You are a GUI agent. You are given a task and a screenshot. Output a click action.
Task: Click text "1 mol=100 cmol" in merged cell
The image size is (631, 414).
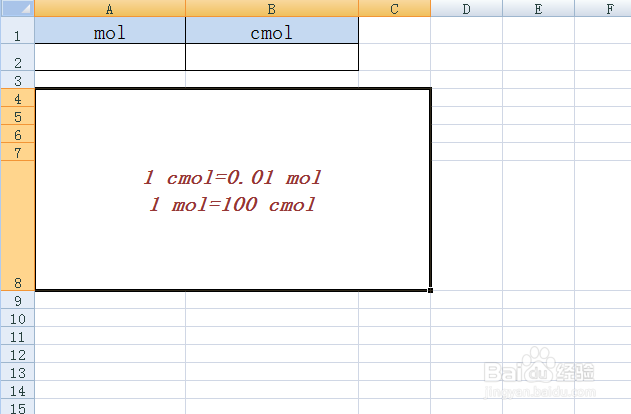point(233,204)
